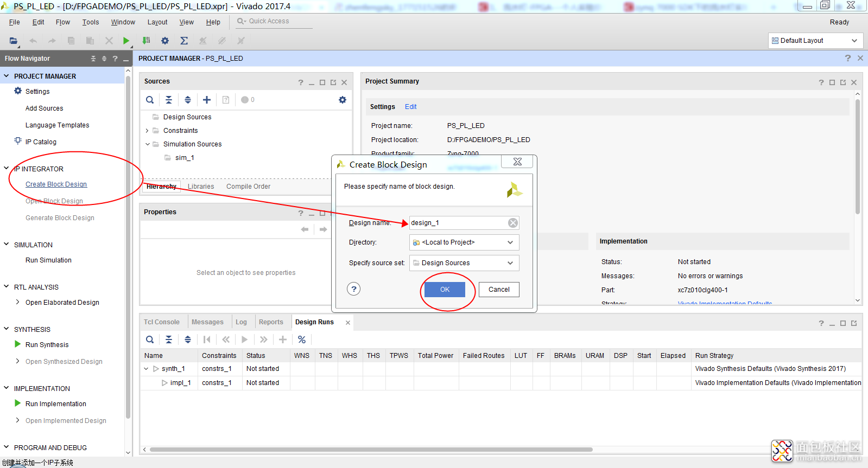Expand all Flow Navigator sections icon
The width and height of the screenshot is (868, 468).
click(104, 59)
